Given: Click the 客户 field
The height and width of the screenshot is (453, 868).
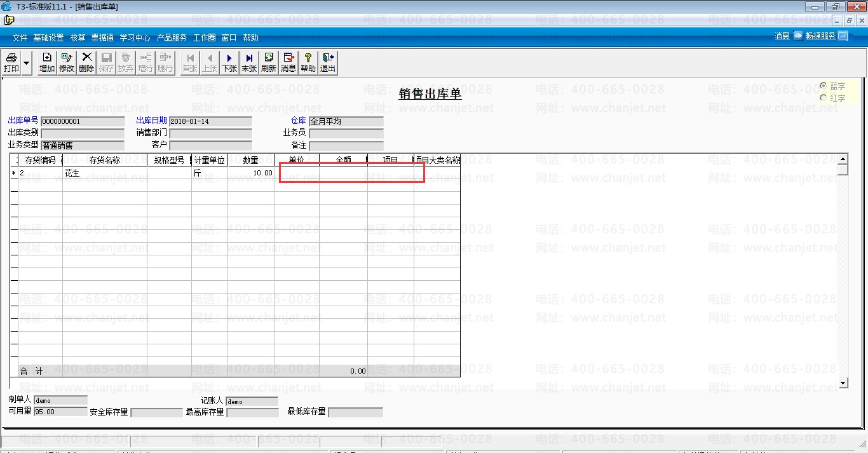Looking at the screenshot, I should click(210, 145).
